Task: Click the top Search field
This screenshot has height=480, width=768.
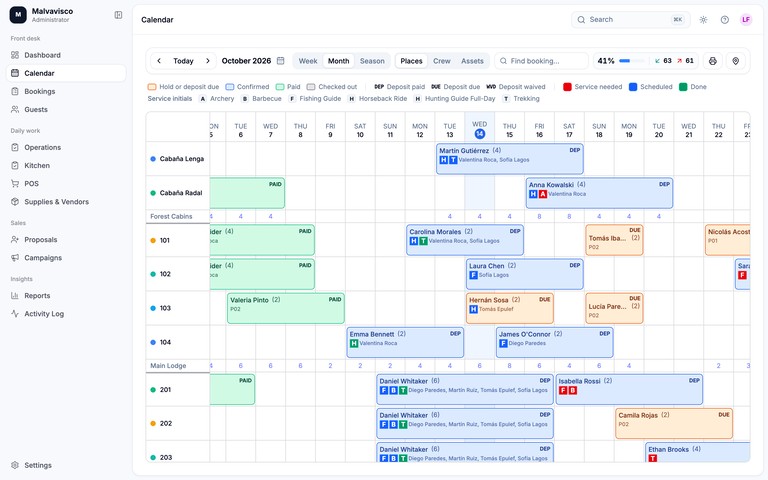Action: click(630, 20)
